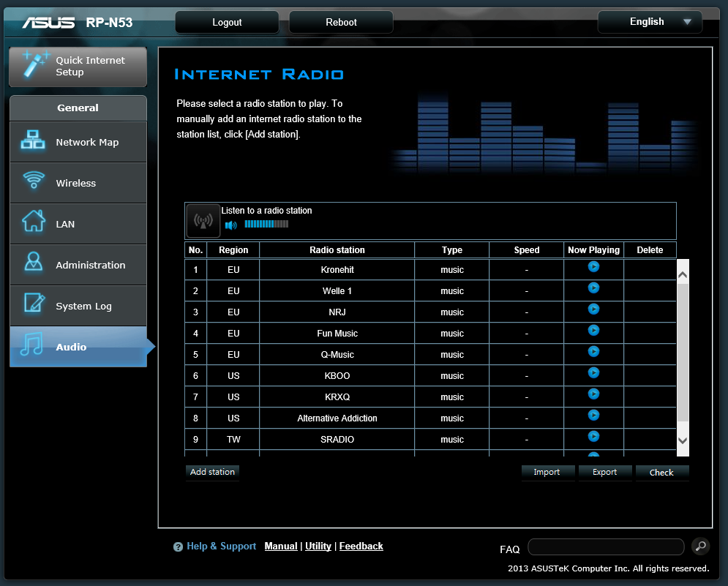This screenshot has width=728, height=586.
Task: Click the radio antenna icon
Action: 203,221
